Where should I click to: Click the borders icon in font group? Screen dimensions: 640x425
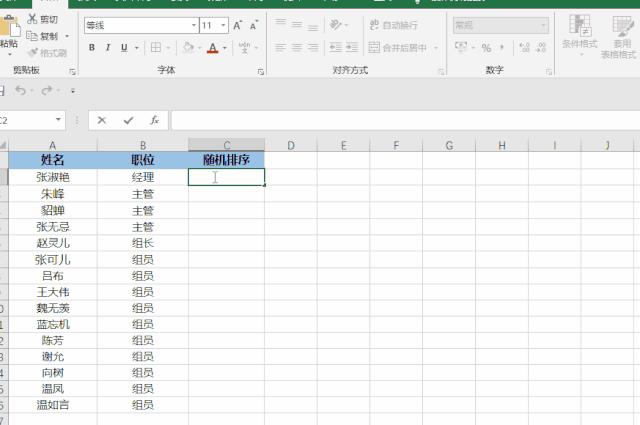[155, 47]
